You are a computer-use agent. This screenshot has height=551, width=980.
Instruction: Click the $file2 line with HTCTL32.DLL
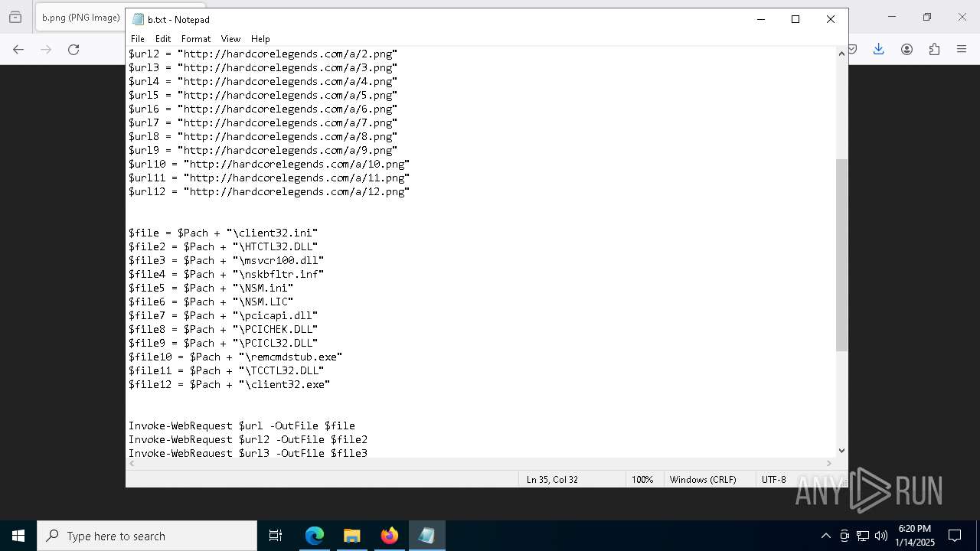[x=223, y=246]
